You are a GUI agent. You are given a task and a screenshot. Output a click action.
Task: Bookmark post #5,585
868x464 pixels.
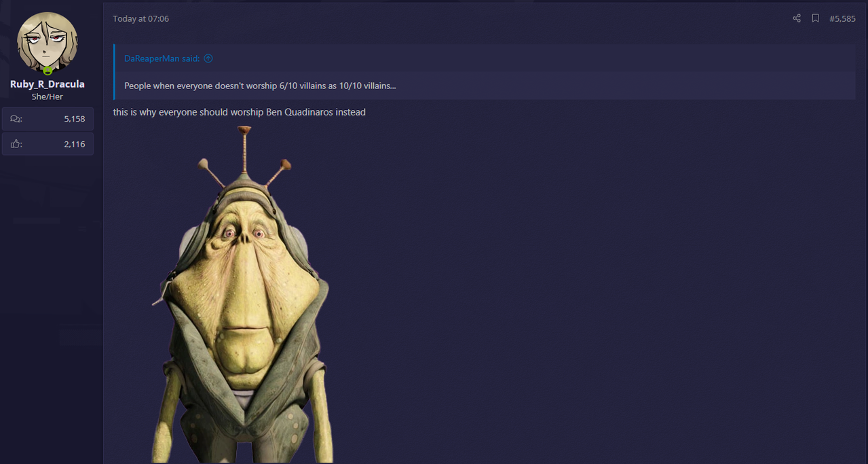tap(816, 18)
